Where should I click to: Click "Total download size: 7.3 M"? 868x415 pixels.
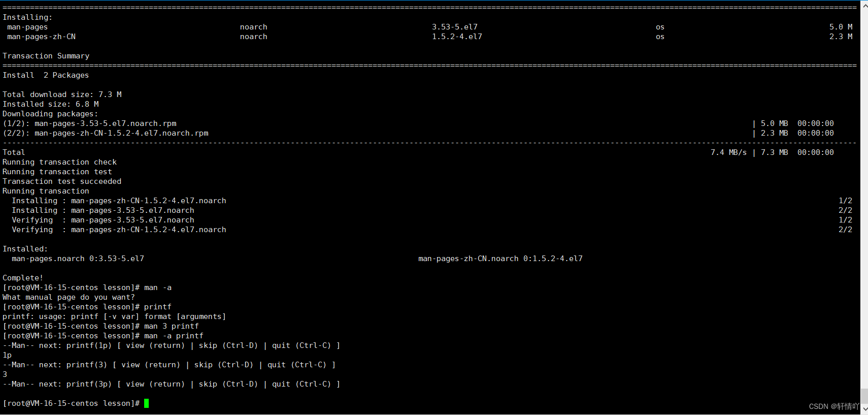[62, 94]
